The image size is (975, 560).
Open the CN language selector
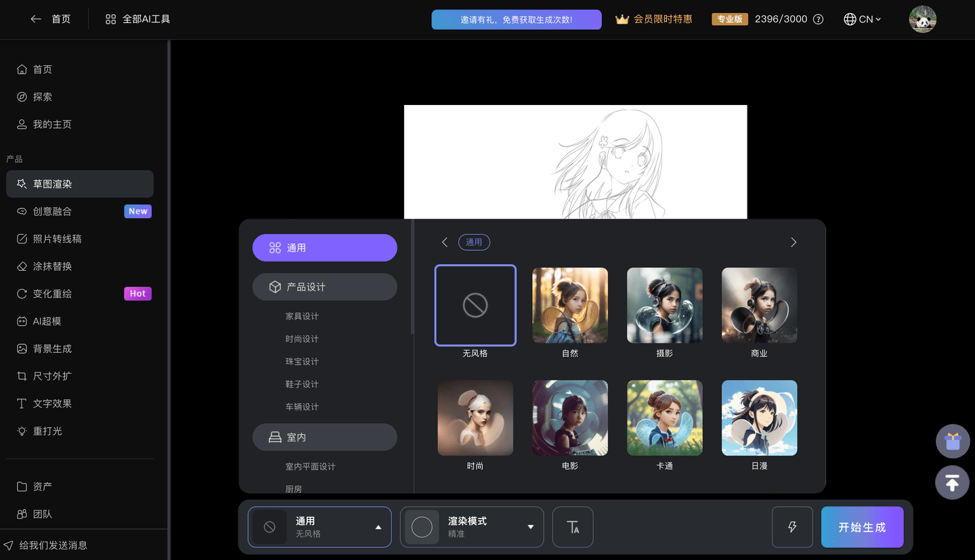tap(862, 20)
